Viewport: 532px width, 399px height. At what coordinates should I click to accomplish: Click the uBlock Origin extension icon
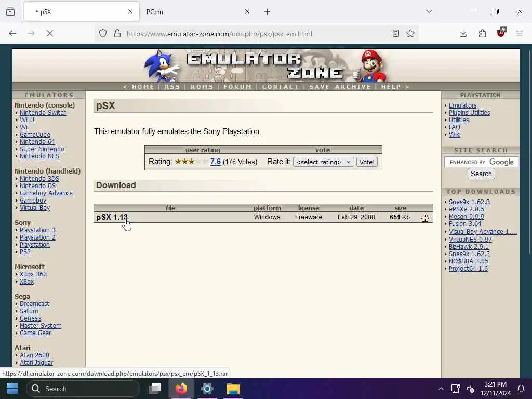(501, 33)
